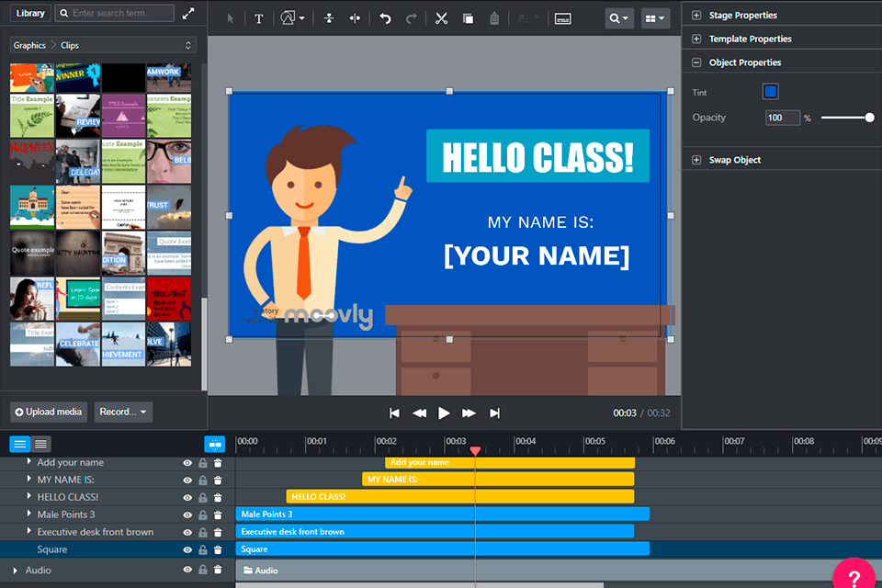Screen dimensions: 882x588
Task: Click the Undo icon
Action: click(385, 18)
